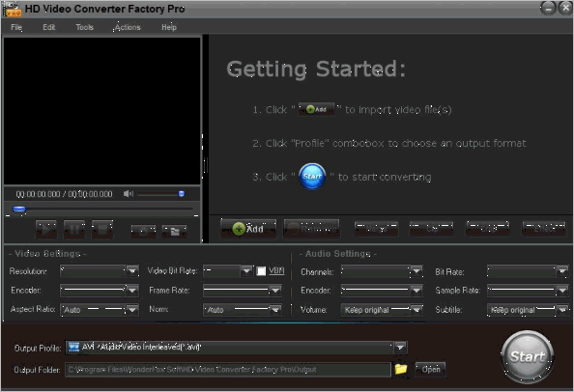Expand the Resolution dropdown
Screen dimensions: 574x392
(x=132, y=271)
